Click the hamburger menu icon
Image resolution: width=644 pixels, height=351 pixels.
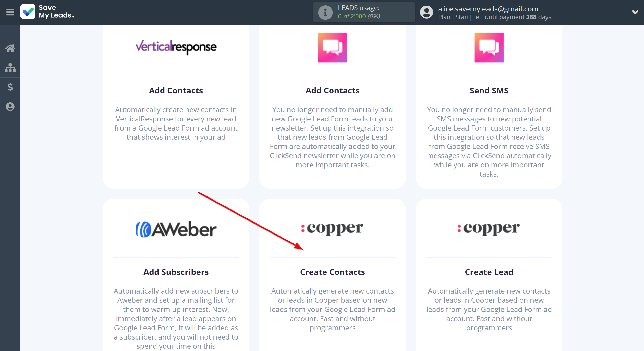point(10,12)
